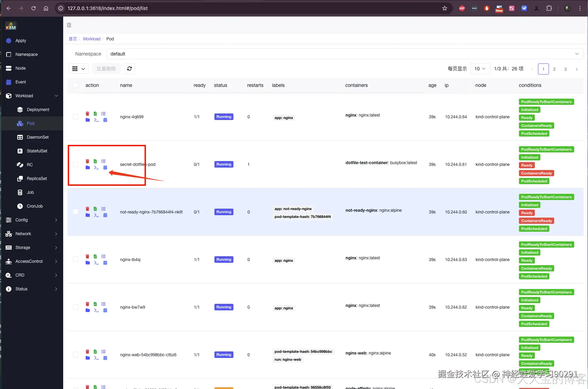This screenshot has height=389, width=588.
Task: Open folder icon for secret-dotfiles-pod
Action: pyautogui.click(x=88, y=168)
